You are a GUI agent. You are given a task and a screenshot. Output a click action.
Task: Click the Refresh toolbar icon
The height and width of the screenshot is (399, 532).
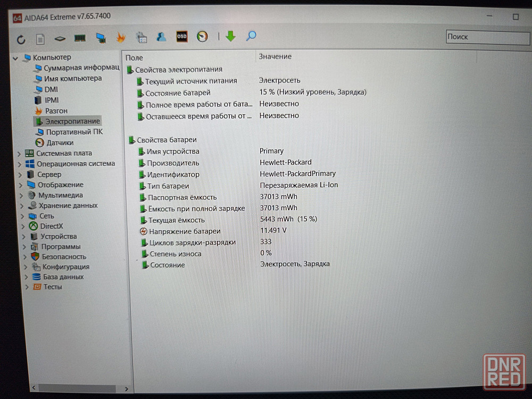click(21, 40)
